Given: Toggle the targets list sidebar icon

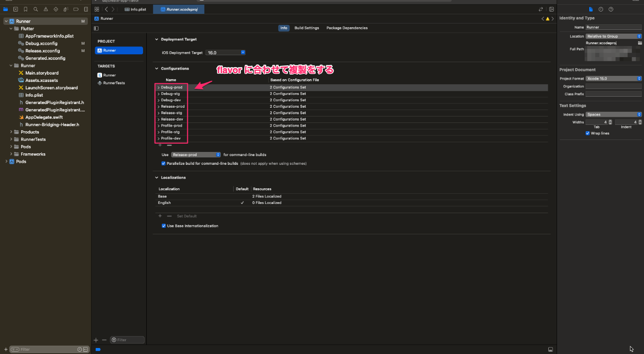Looking at the screenshot, I should click(96, 28).
